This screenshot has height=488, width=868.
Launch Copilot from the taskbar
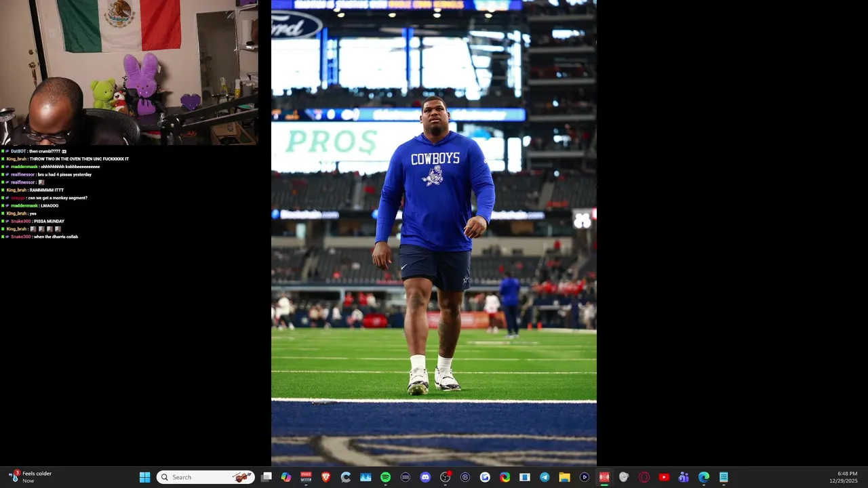pyautogui.click(x=286, y=477)
